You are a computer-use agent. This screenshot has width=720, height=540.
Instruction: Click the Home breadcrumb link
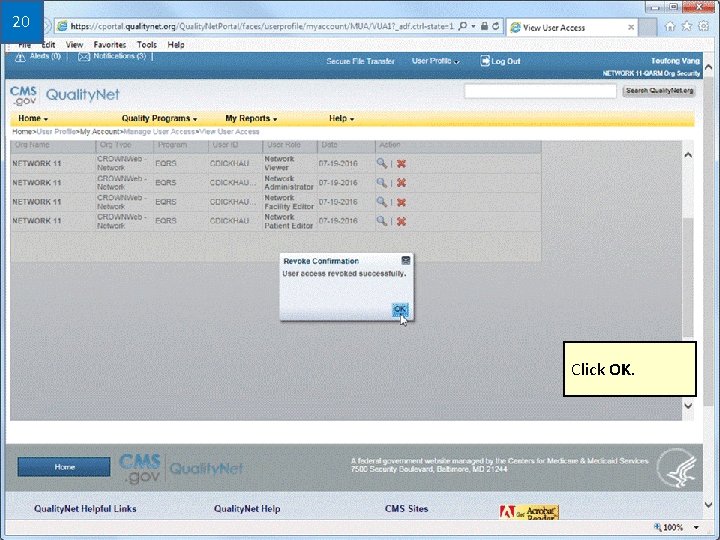22,132
